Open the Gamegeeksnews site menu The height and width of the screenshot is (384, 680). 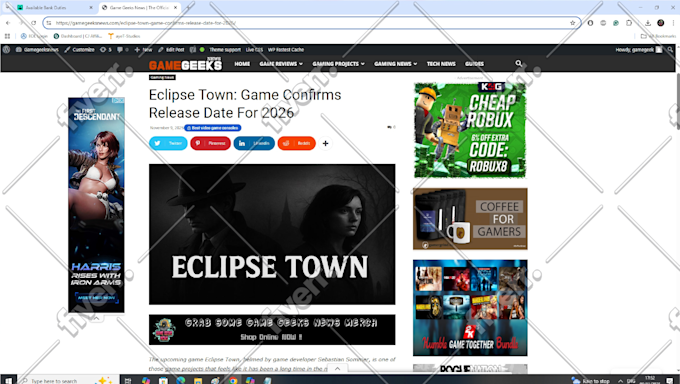tap(37, 49)
